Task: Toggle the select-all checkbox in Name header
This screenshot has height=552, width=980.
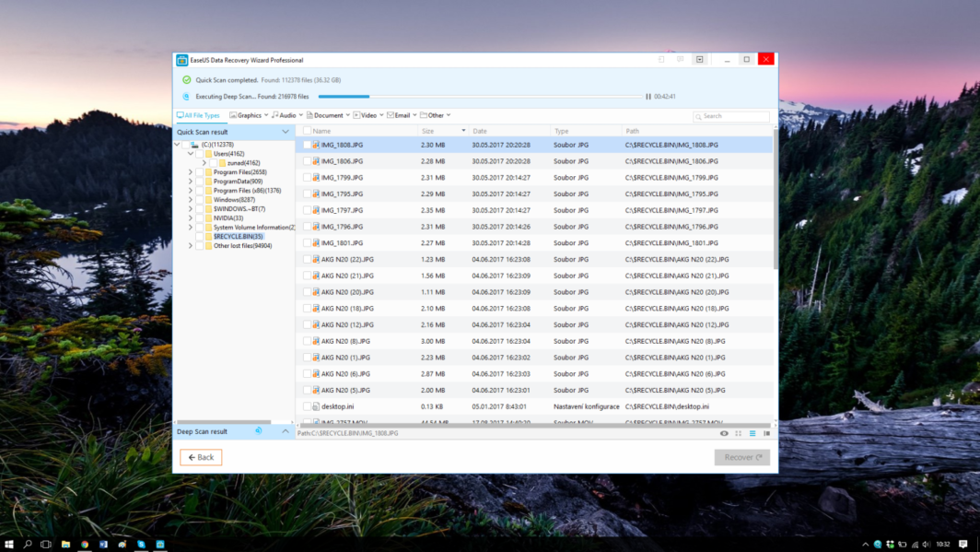Action: tap(307, 131)
